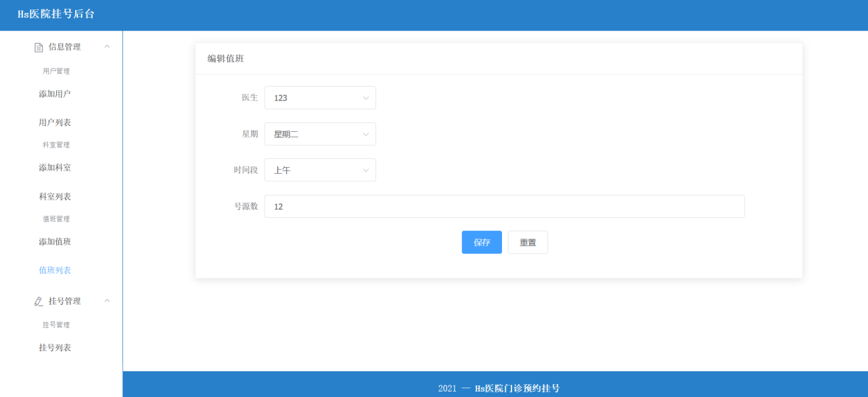The image size is (868, 397).
Task: Save the schedule with 保存 button
Action: (x=482, y=242)
